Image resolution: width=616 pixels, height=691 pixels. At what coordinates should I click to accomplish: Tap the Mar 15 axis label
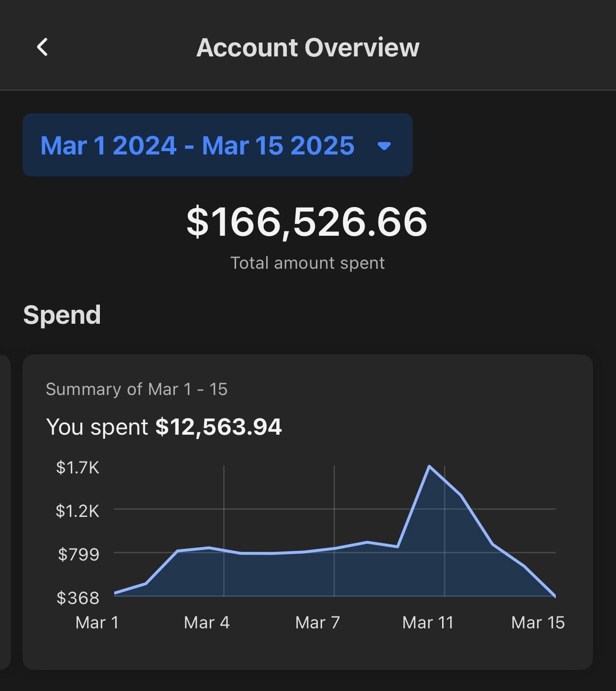(x=538, y=623)
